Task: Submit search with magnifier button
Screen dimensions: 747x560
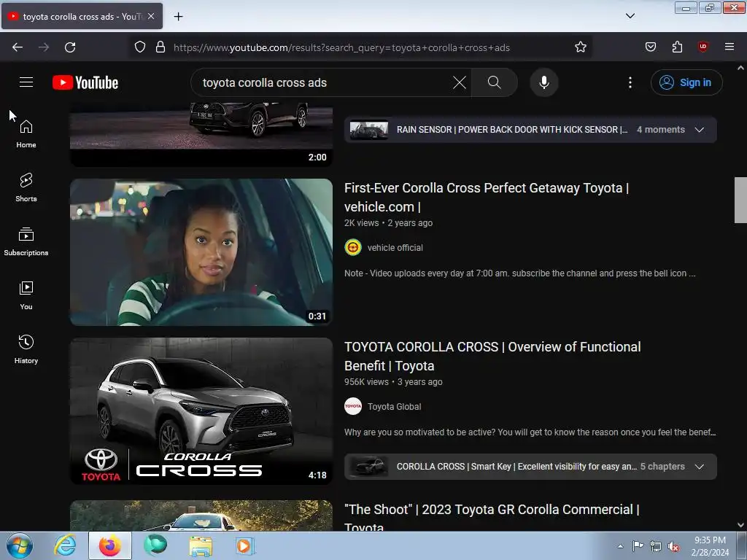Action: (494, 82)
